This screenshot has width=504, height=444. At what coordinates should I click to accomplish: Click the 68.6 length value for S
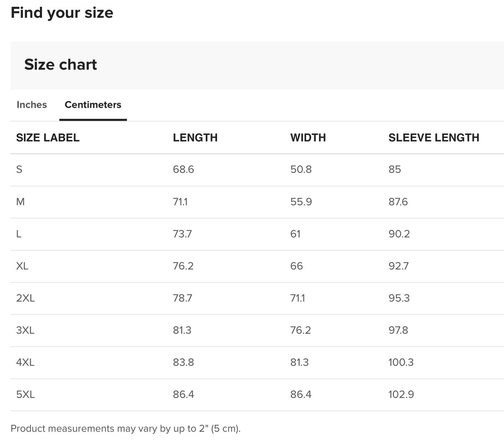point(183,169)
